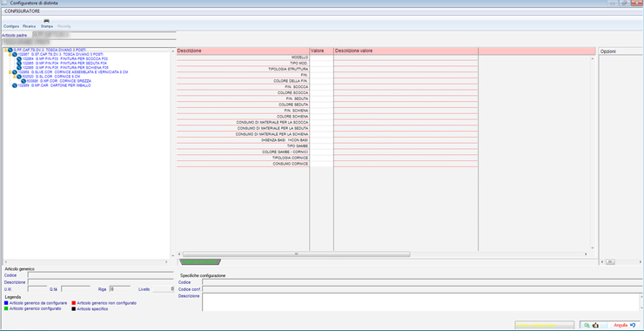Image resolution: width=644 pixels, height=331 pixels.
Task: Collapse the CORNICE 5 CM node
Action: (15, 77)
